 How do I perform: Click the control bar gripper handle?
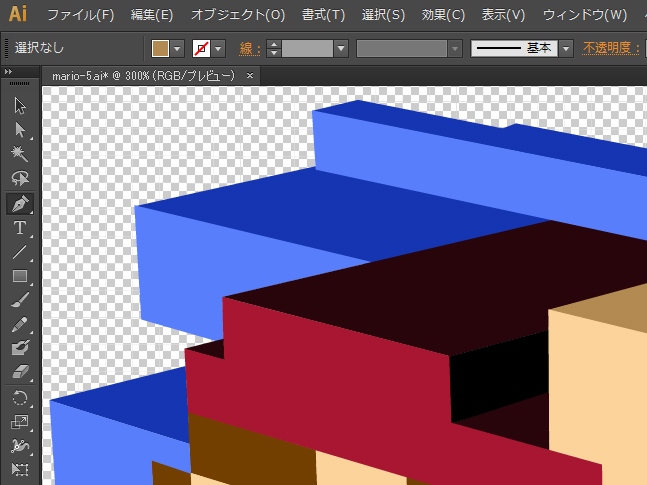(6, 48)
